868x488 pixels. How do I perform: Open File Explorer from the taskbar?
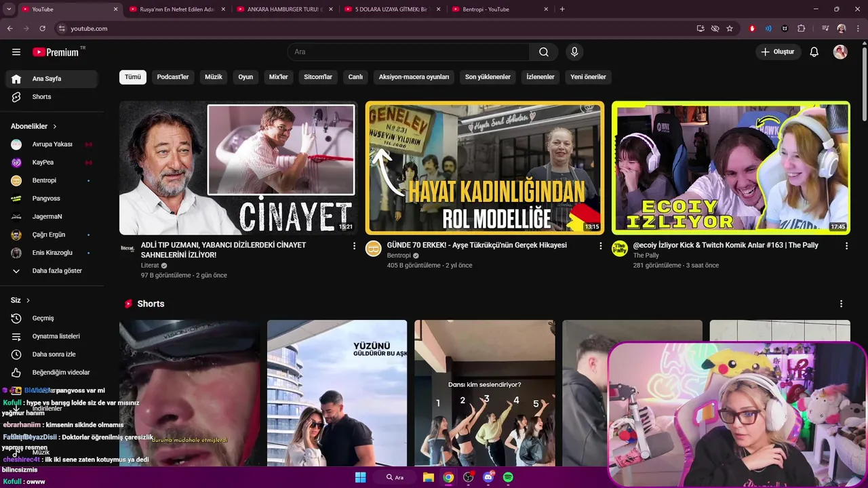click(429, 477)
